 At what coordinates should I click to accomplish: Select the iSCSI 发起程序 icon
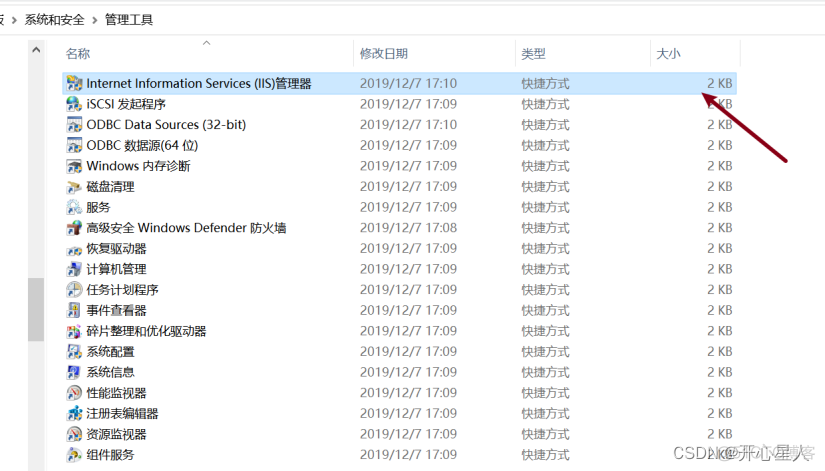click(74, 104)
